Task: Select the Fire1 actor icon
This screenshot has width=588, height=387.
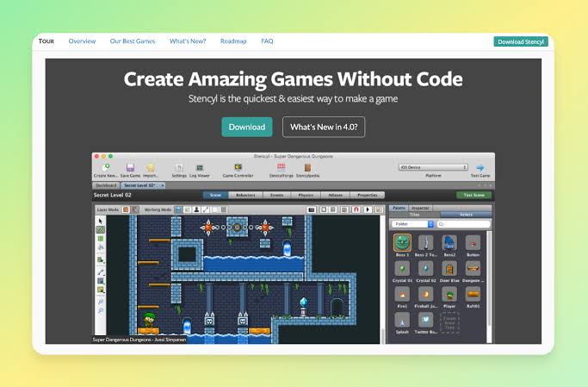Action: pos(402,295)
